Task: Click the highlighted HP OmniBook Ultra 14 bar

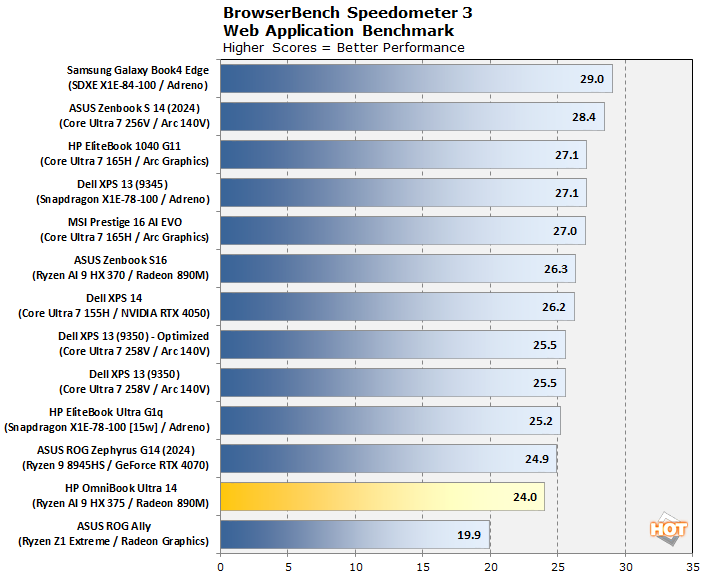Action: [x=382, y=497]
